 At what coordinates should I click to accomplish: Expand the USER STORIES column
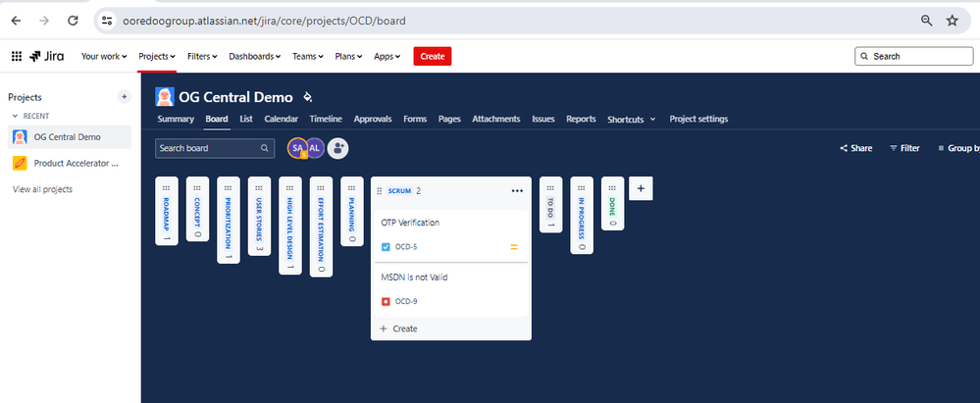pos(259,216)
